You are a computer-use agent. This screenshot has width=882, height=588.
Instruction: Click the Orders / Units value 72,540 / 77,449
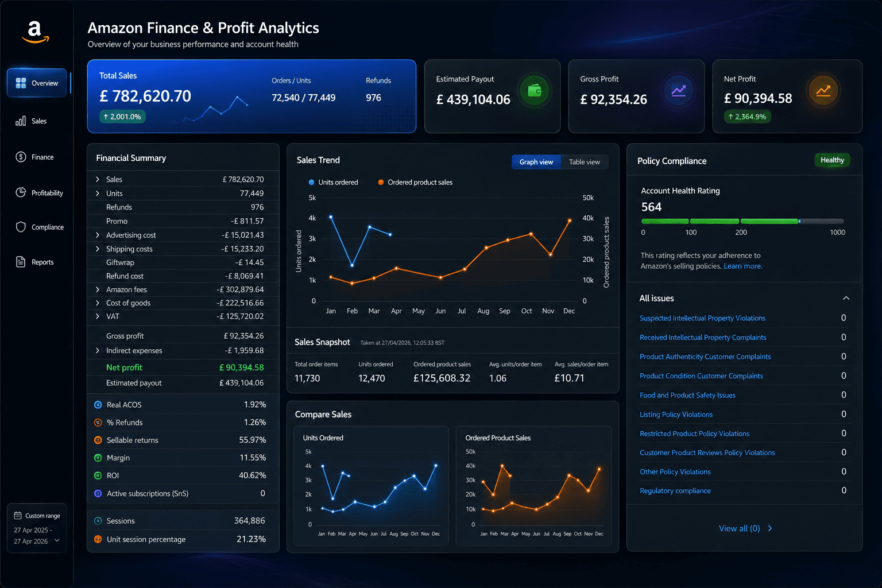click(x=303, y=98)
